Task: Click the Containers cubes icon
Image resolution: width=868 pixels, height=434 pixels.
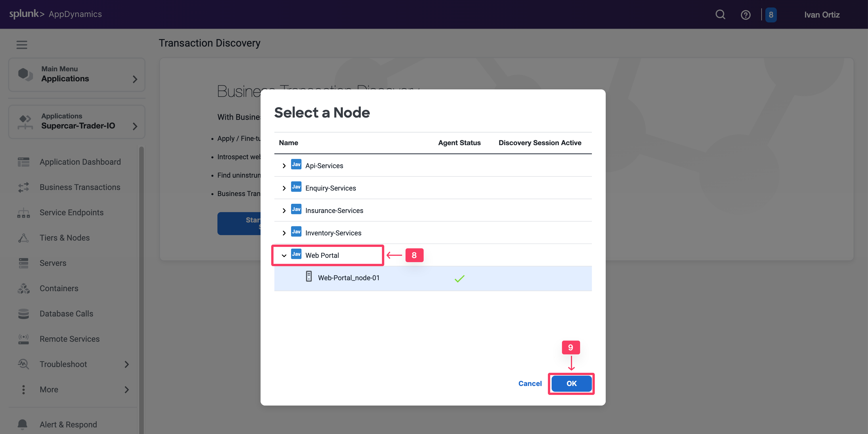Action: point(23,288)
